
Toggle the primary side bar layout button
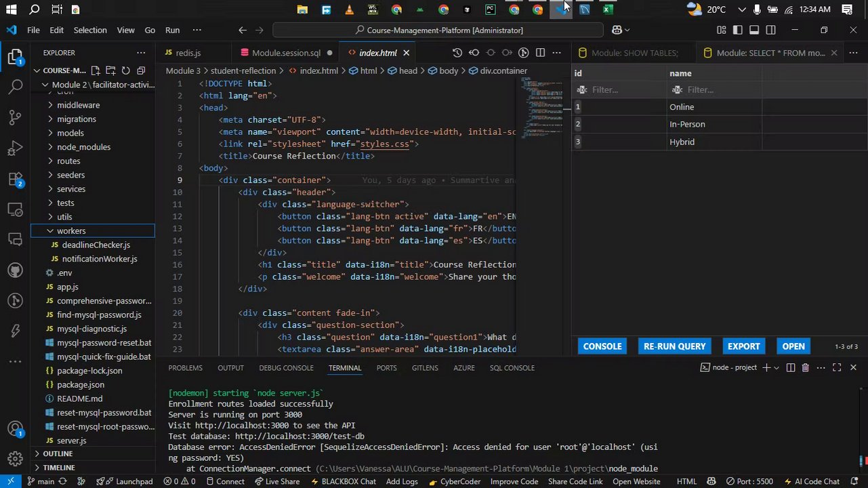[x=737, y=30]
